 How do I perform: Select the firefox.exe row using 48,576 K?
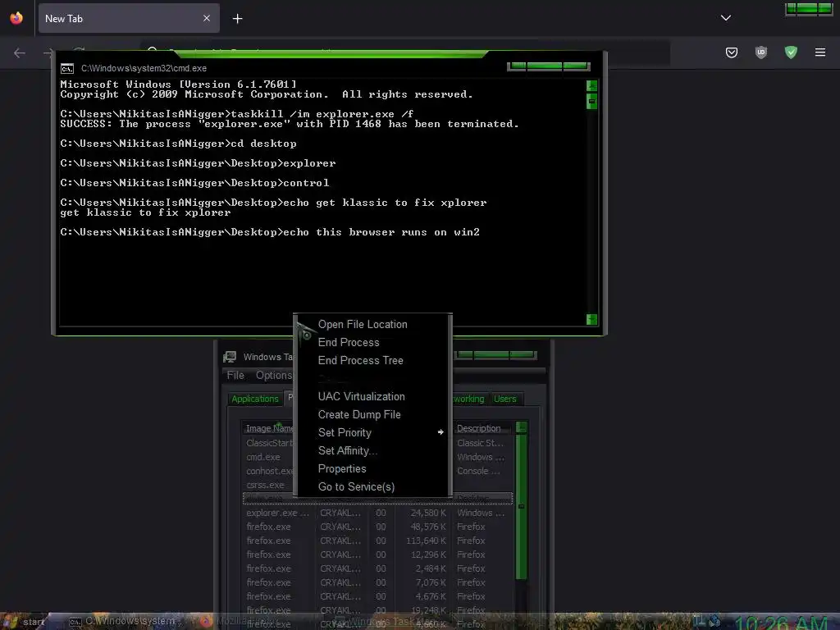(377, 527)
